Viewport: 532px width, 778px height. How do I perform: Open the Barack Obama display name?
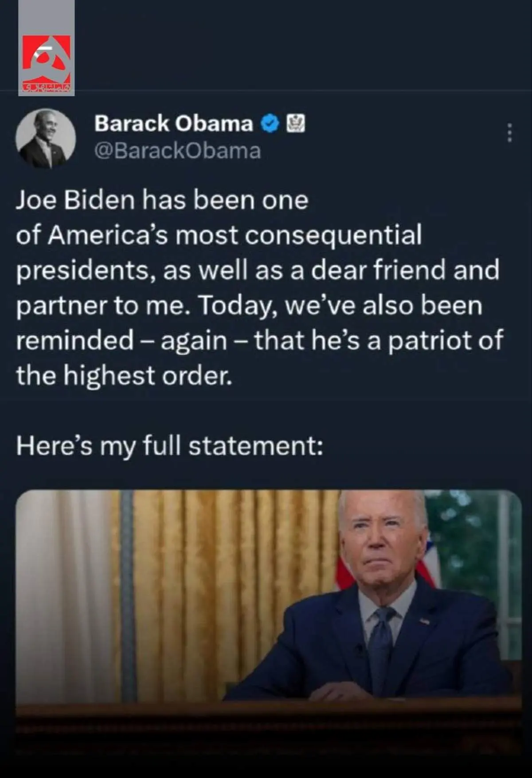[x=173, y=123]
